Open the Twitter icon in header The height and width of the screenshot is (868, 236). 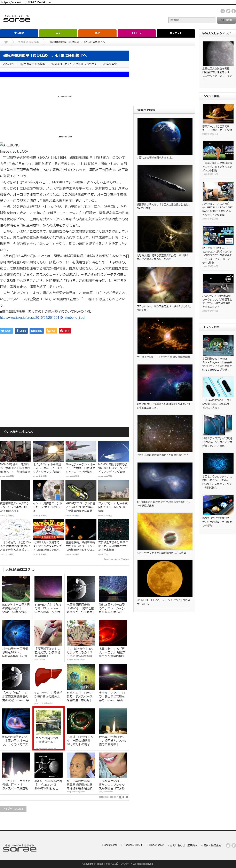pyautogui.click(x=228, y=11)
